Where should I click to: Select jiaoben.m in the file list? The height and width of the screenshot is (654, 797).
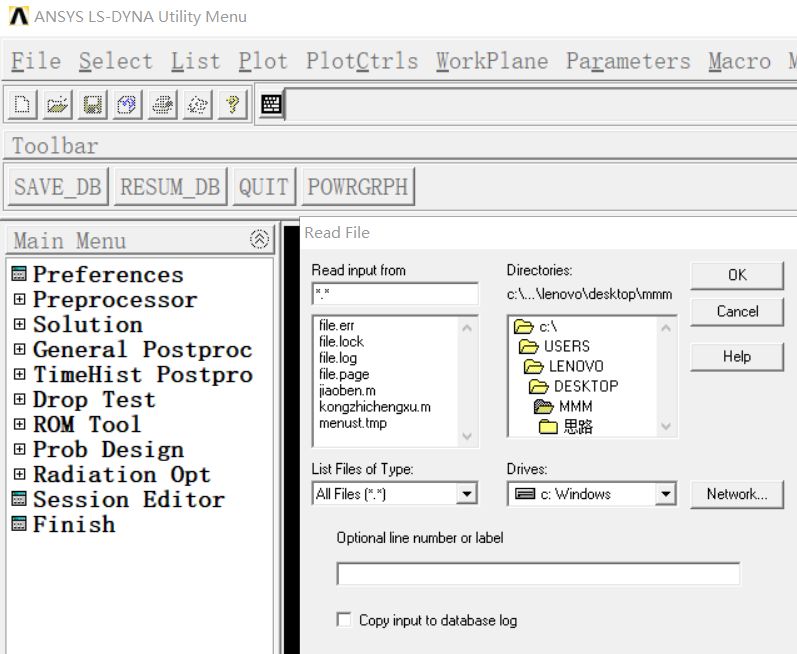coord(347,390)
